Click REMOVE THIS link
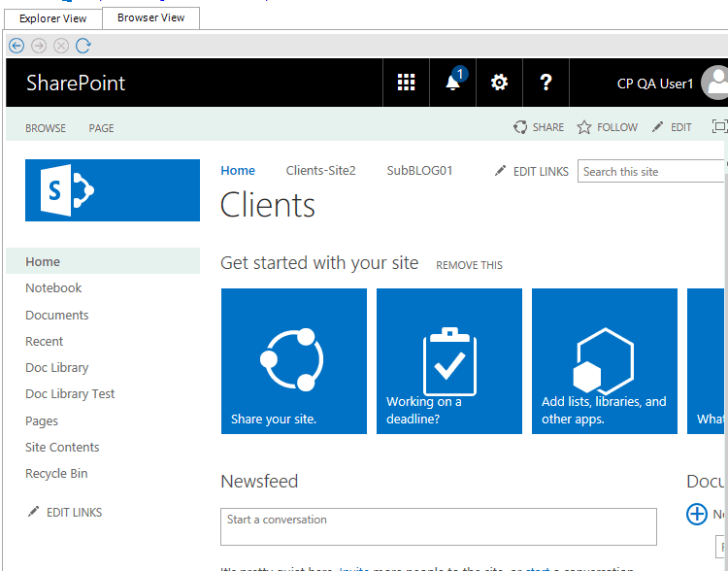The image size is (728, 571). click(469, 265)
